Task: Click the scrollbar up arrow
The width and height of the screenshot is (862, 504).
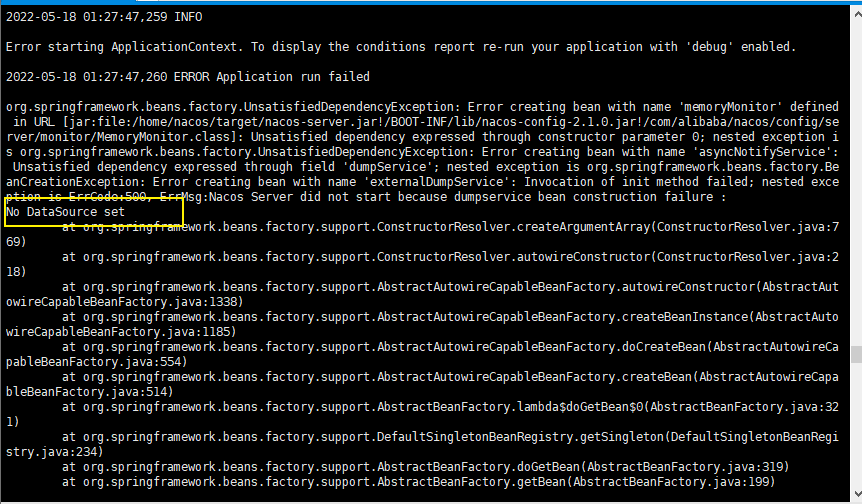Action: pos(857,15)
